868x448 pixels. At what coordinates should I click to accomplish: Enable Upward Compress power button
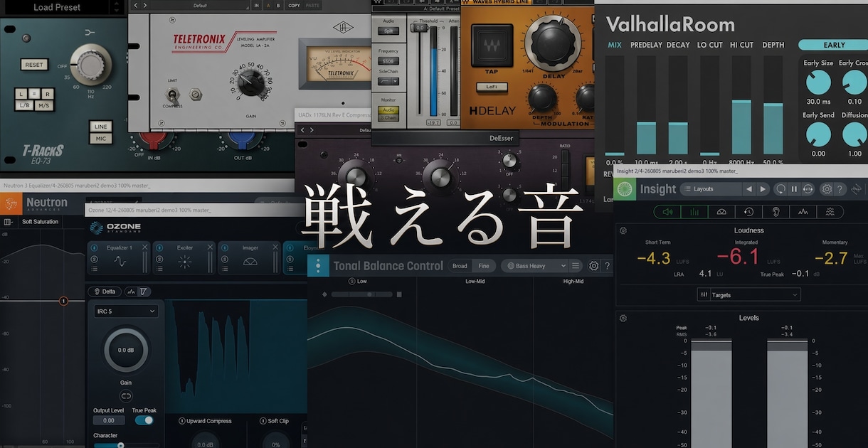point(181,421)
